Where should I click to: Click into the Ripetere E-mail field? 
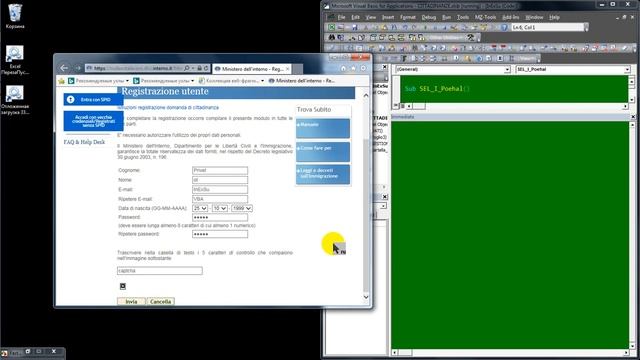(x=220, y=199)
